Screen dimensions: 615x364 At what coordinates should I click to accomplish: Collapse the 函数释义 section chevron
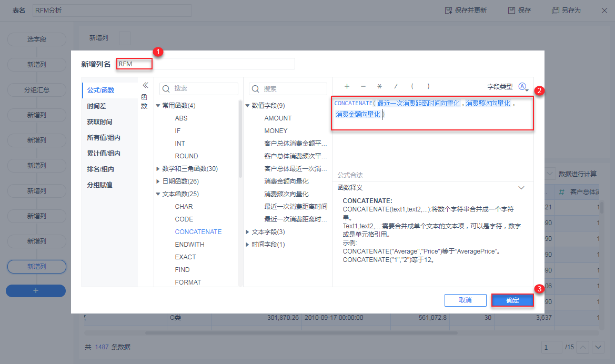[x=521, y=187]
